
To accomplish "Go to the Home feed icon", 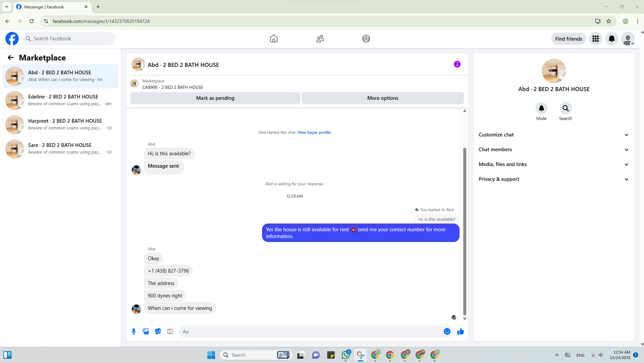I will click(x=274, y=39).
